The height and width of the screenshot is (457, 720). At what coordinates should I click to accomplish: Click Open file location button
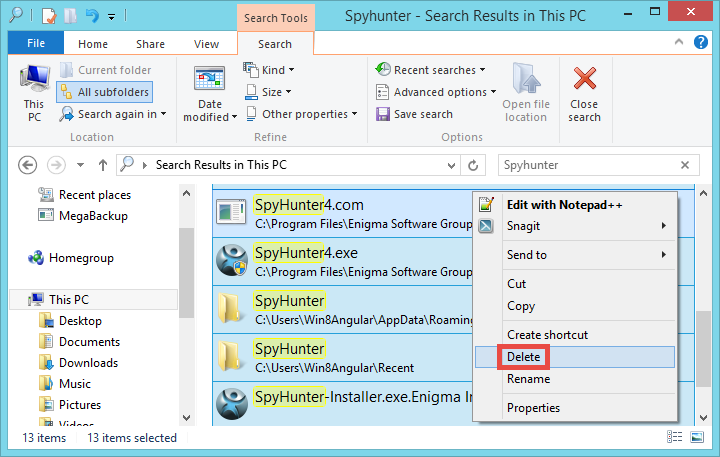click(x=526, y=94)
